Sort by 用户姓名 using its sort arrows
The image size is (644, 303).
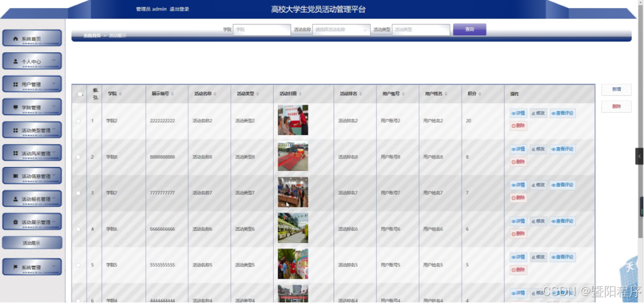tap(446, 94)
